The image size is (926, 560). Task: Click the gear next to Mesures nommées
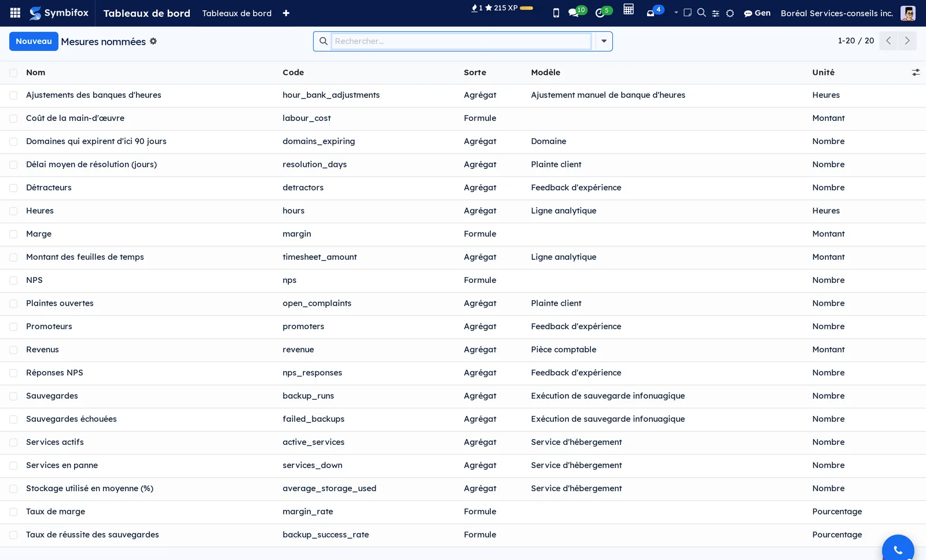click(x=153, y=41)
